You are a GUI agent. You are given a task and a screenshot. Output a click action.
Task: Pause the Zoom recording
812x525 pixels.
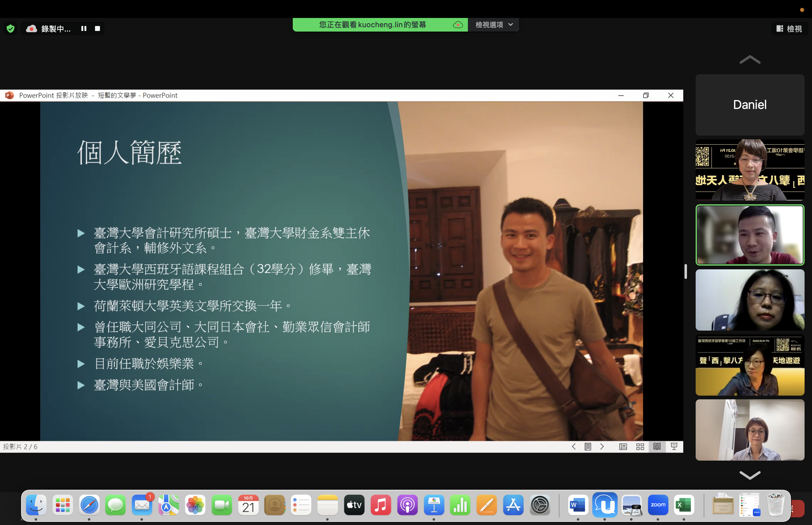[84, 29]
